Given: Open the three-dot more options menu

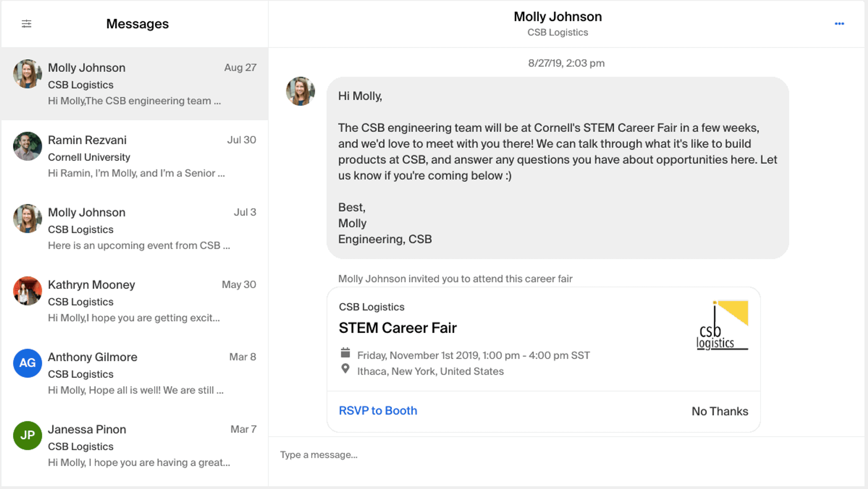Looking at the screenshot, I should click(839, 23).
